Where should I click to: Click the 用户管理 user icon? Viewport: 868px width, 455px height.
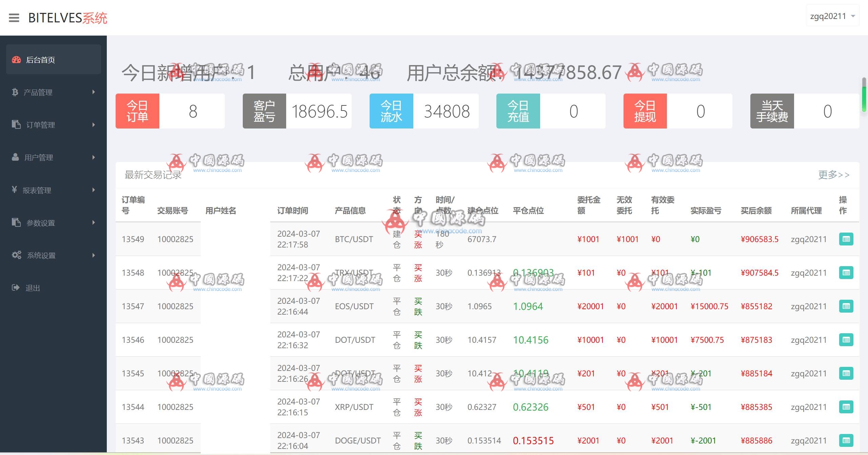click(15, 157)
